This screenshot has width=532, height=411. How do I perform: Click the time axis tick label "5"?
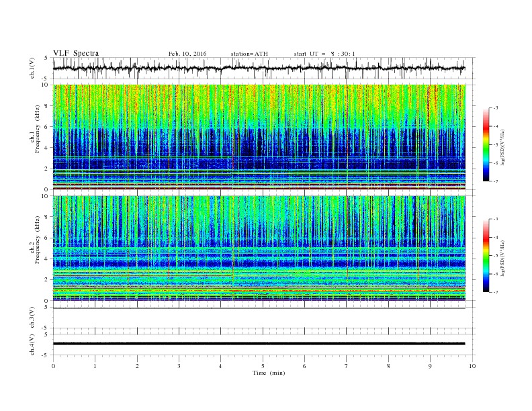click(x=263, y=366)
